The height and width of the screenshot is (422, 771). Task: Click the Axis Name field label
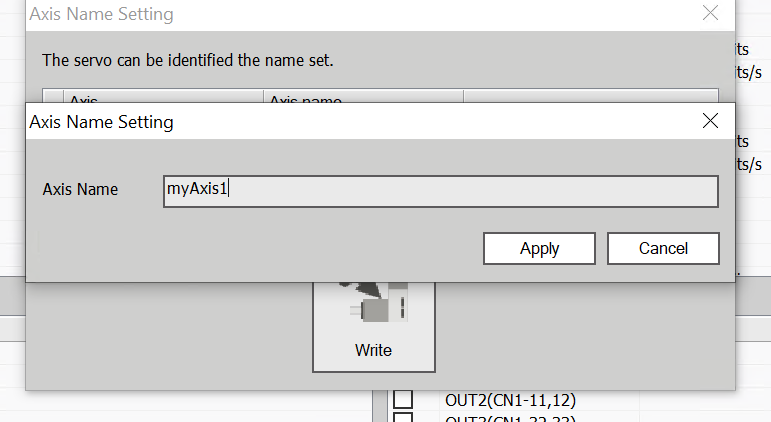(x=80, y=189)
